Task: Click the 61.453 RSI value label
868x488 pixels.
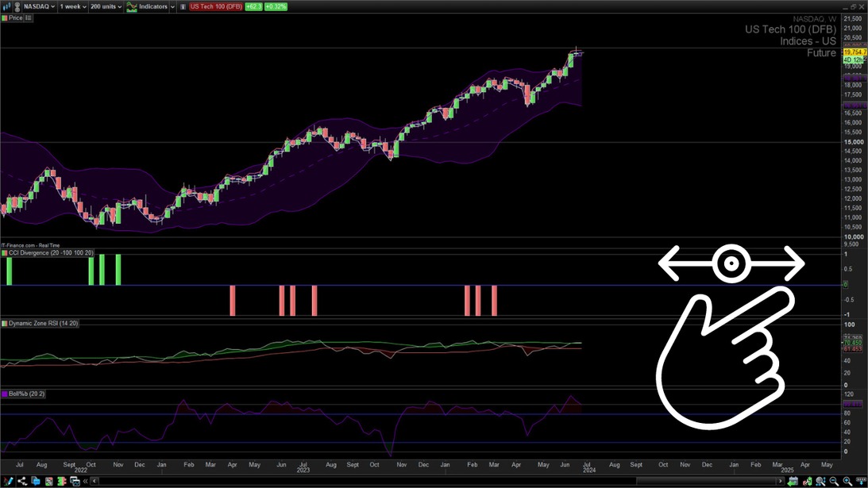Action: (852, 349)
